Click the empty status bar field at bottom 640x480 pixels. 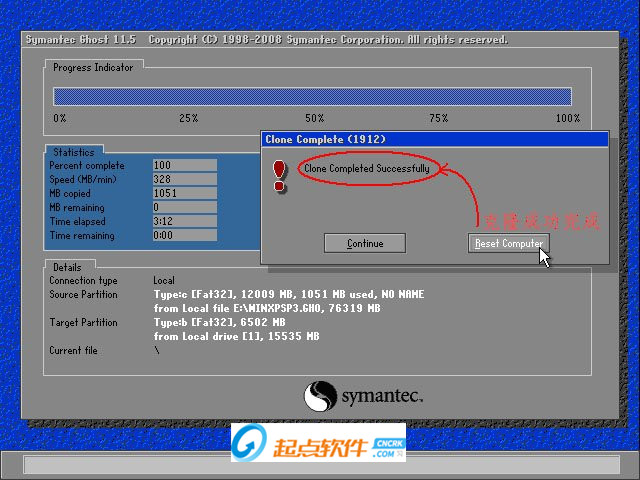(x=322, y=465)
